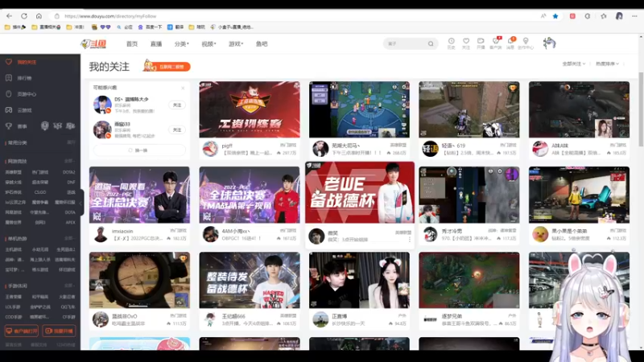
Task: Expand the 热度排序 sort dropdown
Action: click(x=607, y=64)
